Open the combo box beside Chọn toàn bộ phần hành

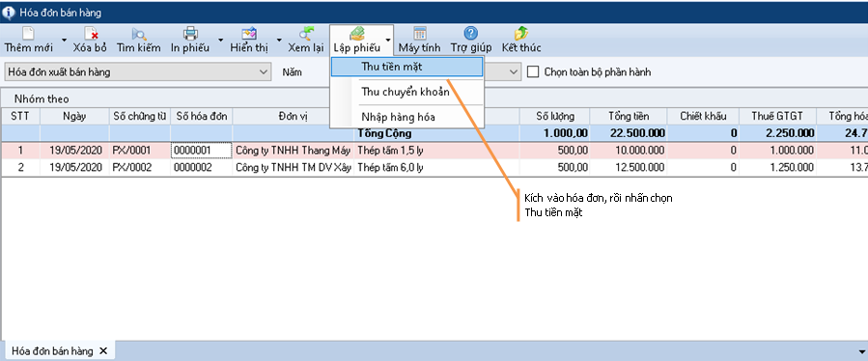point(514,72)
